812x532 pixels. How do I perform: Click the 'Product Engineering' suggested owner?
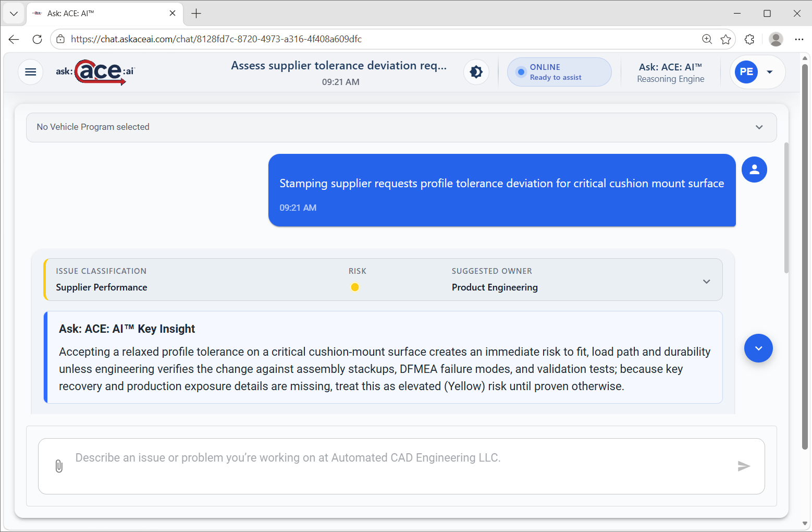click(495, 287)
